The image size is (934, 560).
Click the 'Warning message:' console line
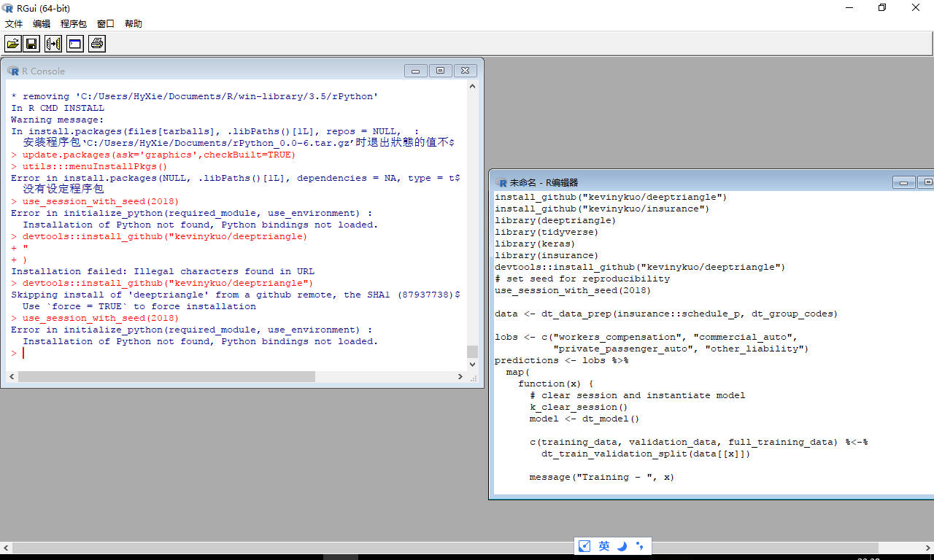point(58,120)
